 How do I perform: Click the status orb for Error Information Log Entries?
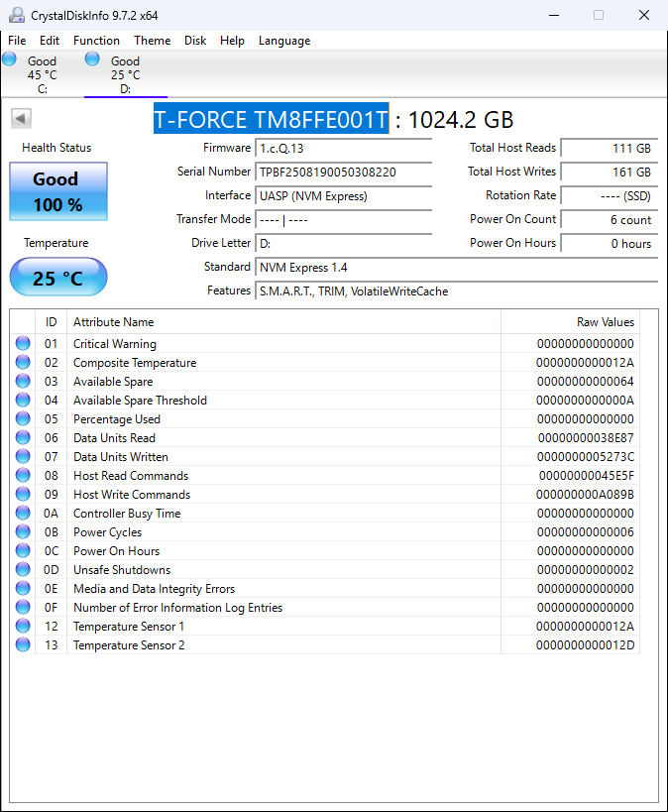23,607
